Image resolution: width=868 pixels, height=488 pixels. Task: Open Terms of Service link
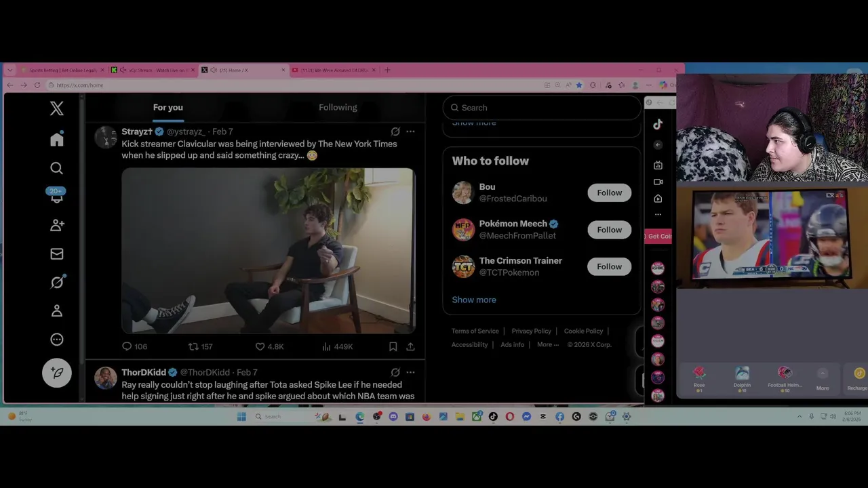pyautogui.click(x=475, y=331)
